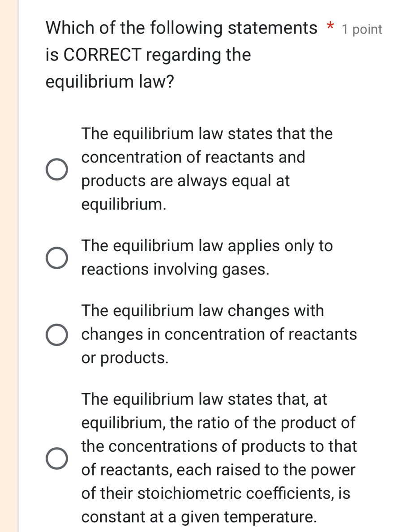
Task: Click the label 'The equilibrium law applies only to'
Action: click(207, 246)
